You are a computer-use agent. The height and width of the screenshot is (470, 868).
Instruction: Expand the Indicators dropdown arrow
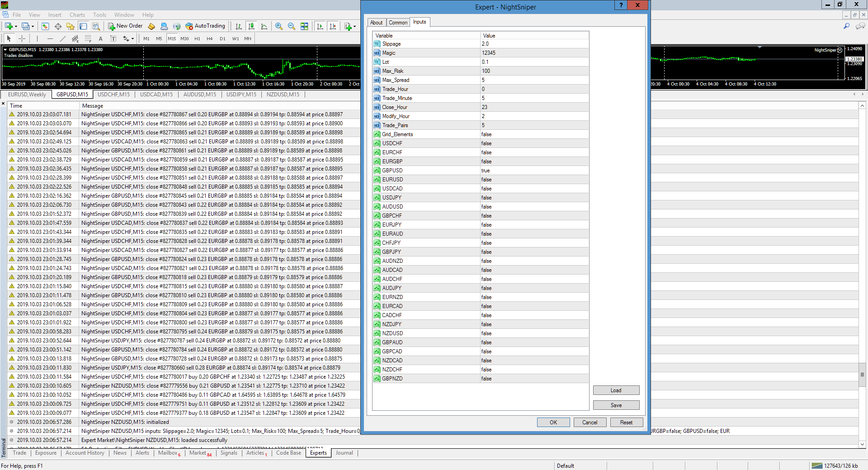point(354,26)
